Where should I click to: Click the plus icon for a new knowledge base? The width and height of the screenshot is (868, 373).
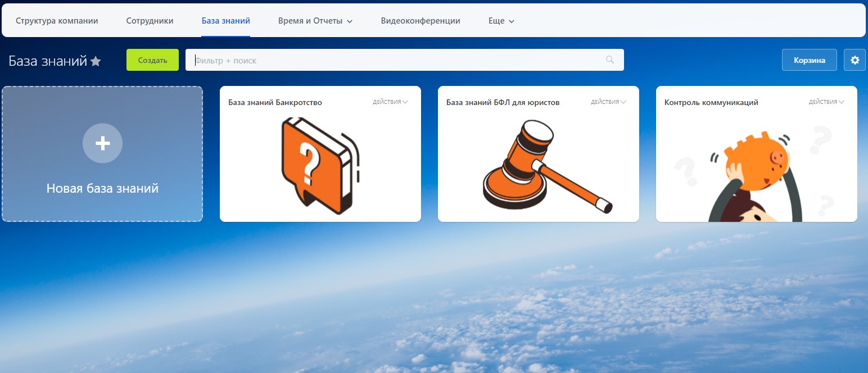point(102,144)
